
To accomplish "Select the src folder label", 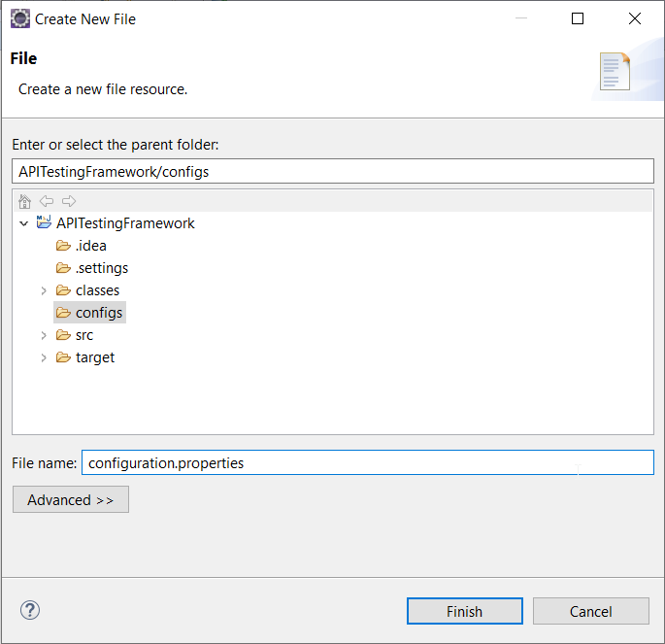I will pos(84,335).
